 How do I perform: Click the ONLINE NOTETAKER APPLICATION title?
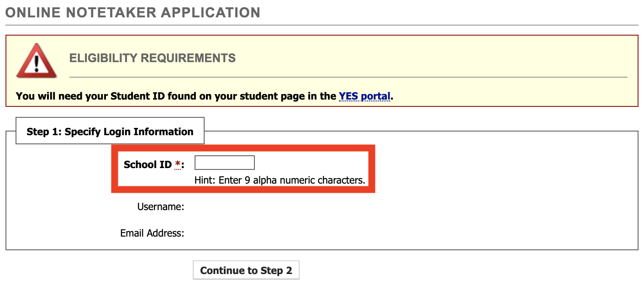pyautogui.click(x=132, y=12)
